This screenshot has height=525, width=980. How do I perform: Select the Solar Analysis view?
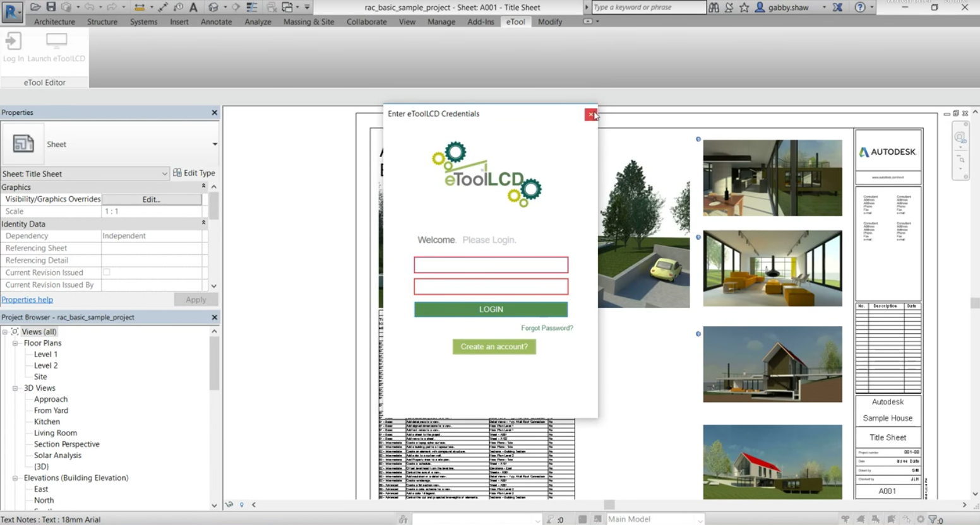57,456
